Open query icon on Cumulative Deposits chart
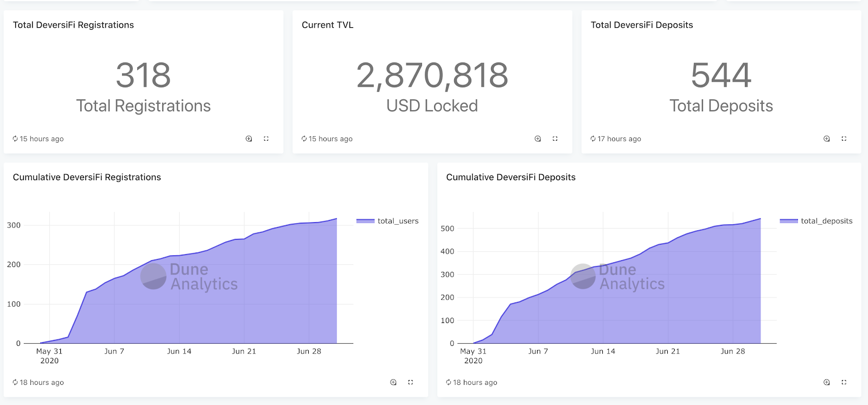 (x=827, y=382)
